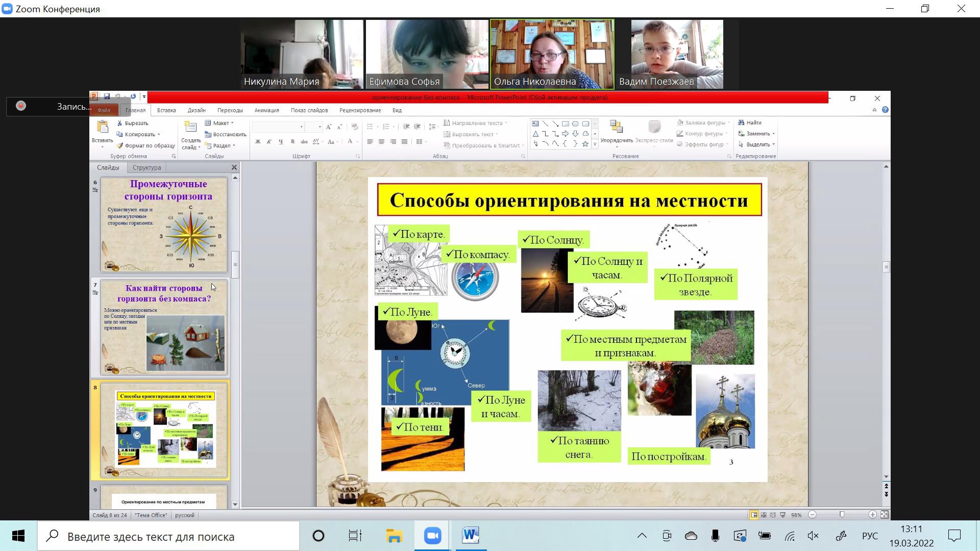Toggle bold (Ж) formatting

[258, 142]
